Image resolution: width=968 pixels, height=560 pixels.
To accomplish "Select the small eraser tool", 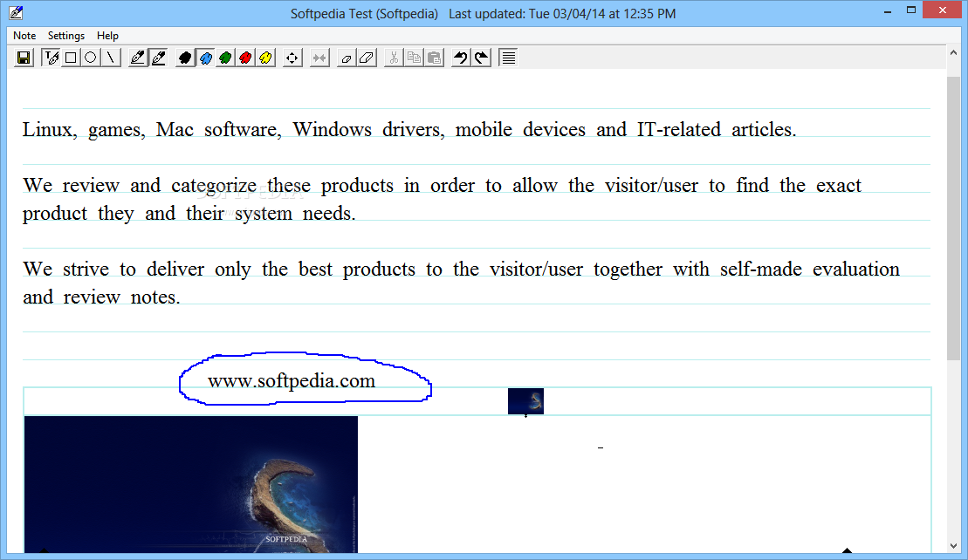I will pos(347,58).
